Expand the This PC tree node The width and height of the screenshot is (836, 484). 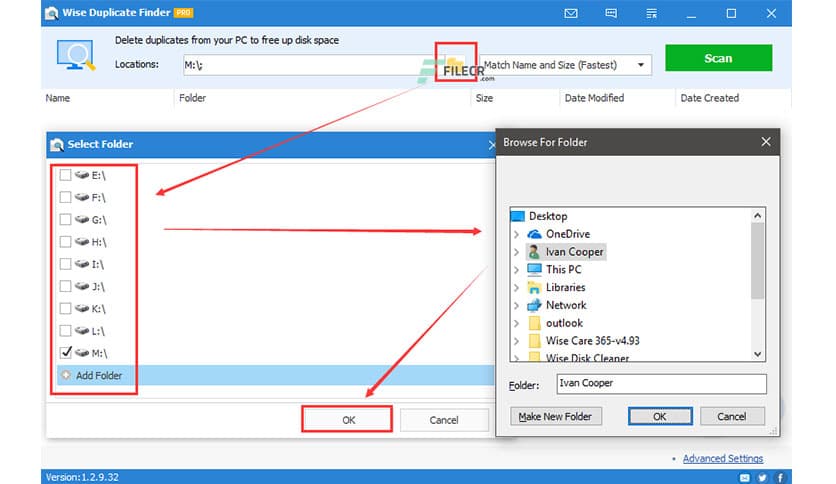[x=516, y=270]
